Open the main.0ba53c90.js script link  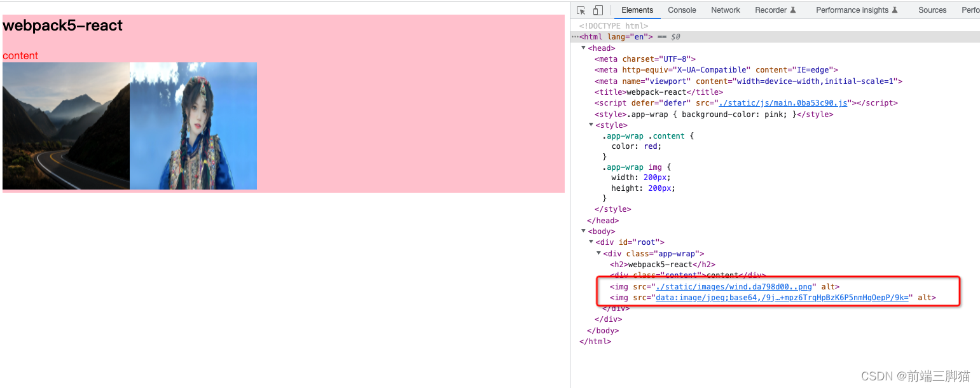tap(783, 103)
